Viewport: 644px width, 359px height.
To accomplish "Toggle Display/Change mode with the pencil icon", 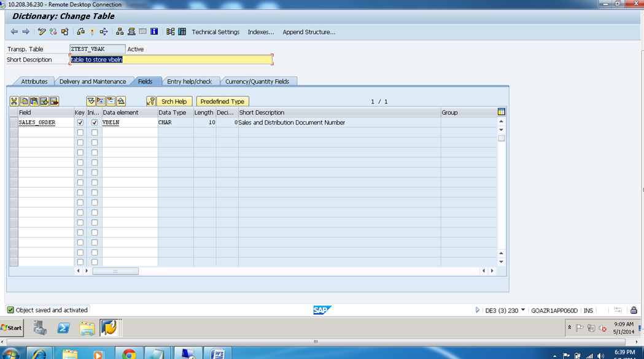I will pos(41,31).
